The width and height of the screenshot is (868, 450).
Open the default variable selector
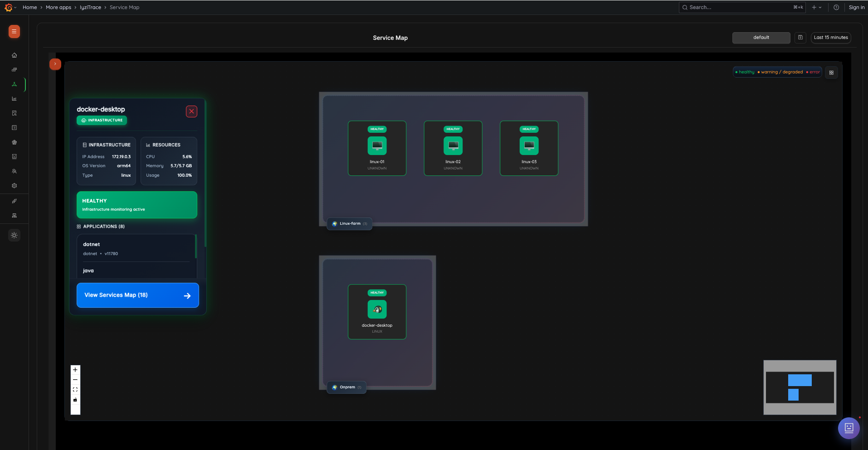coord(761,38)
